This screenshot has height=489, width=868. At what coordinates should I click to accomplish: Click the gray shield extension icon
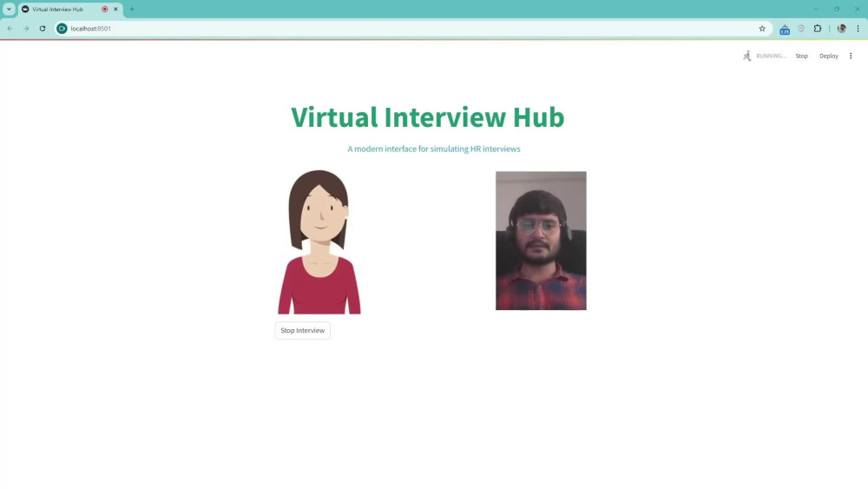point(801,29)
